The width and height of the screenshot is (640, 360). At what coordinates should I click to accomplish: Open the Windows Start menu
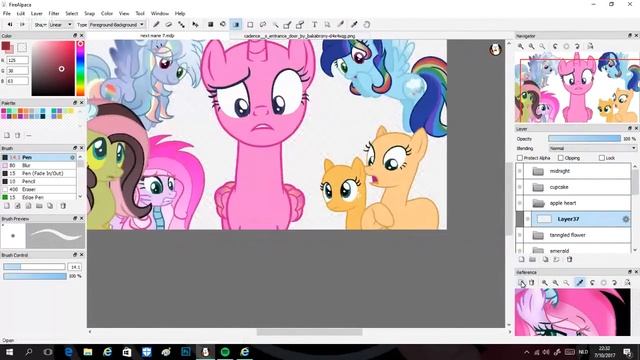[x=9, y=351]
